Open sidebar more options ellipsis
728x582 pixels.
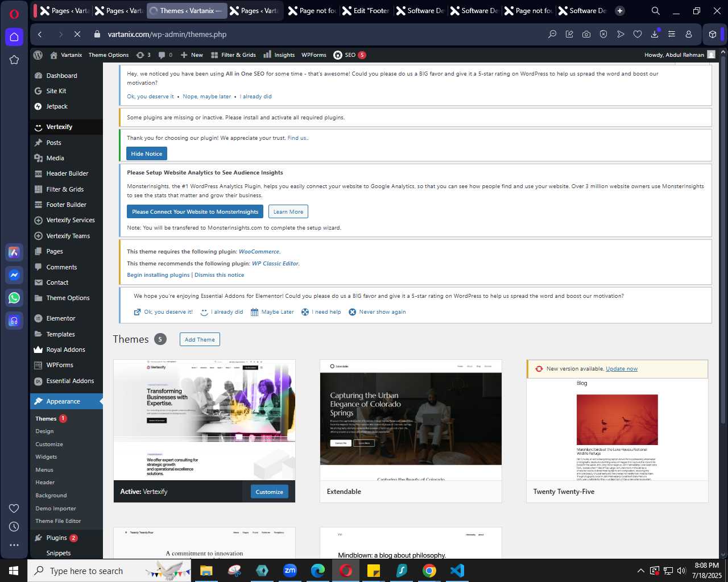(14, 545)
